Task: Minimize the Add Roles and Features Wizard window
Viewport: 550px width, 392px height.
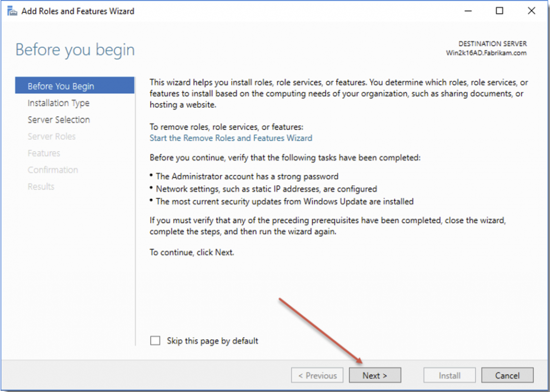Action: click(x=468, y=11)
